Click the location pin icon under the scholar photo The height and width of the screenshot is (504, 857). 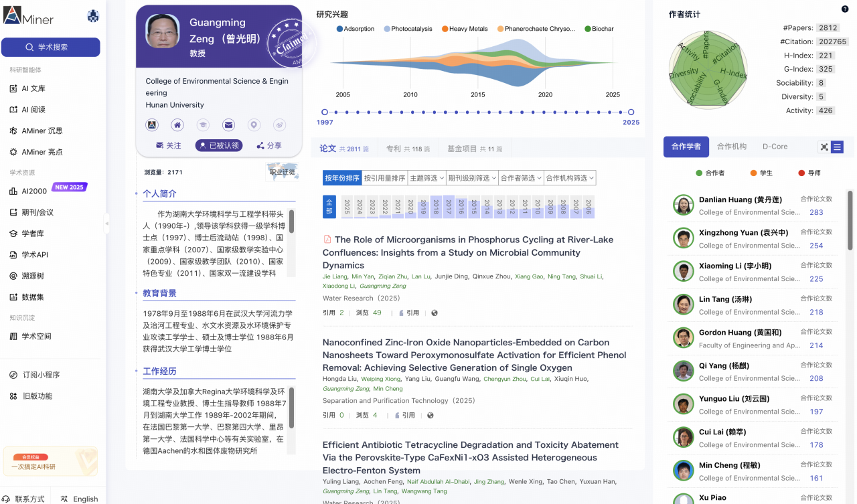pos(254,124)
